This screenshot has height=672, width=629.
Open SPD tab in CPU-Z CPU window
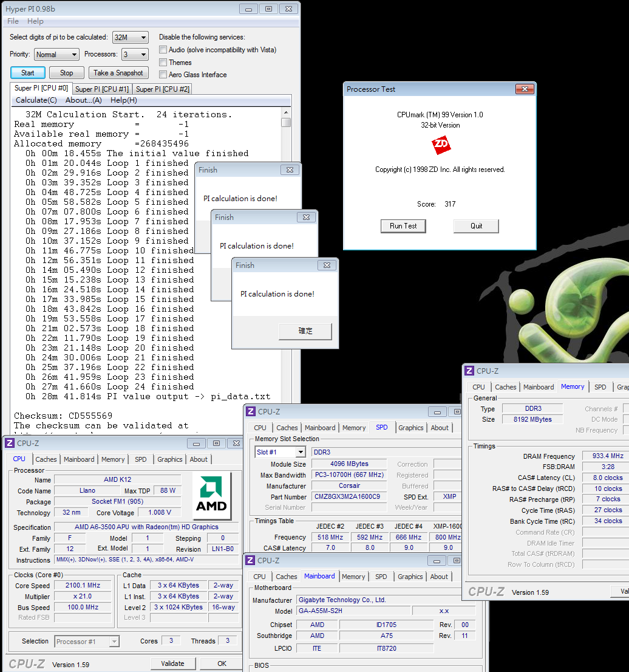(x=140, y=459)
